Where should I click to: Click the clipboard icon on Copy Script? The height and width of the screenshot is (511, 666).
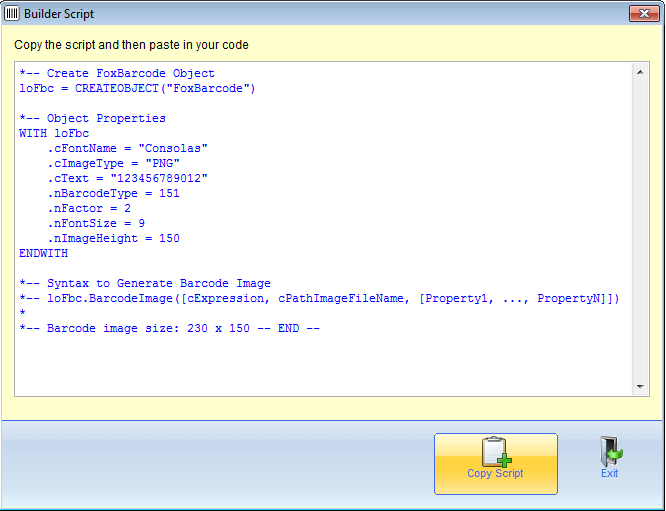(497, 452)
